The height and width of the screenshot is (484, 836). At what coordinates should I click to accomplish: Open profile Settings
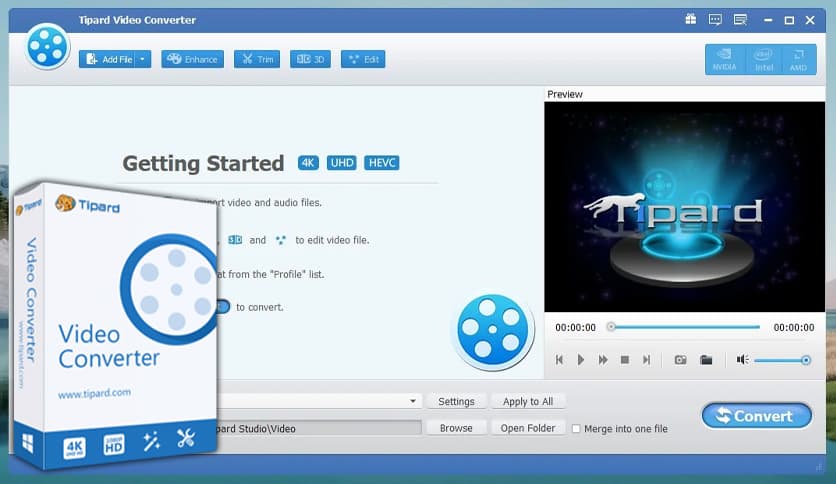tap(456, 401)
